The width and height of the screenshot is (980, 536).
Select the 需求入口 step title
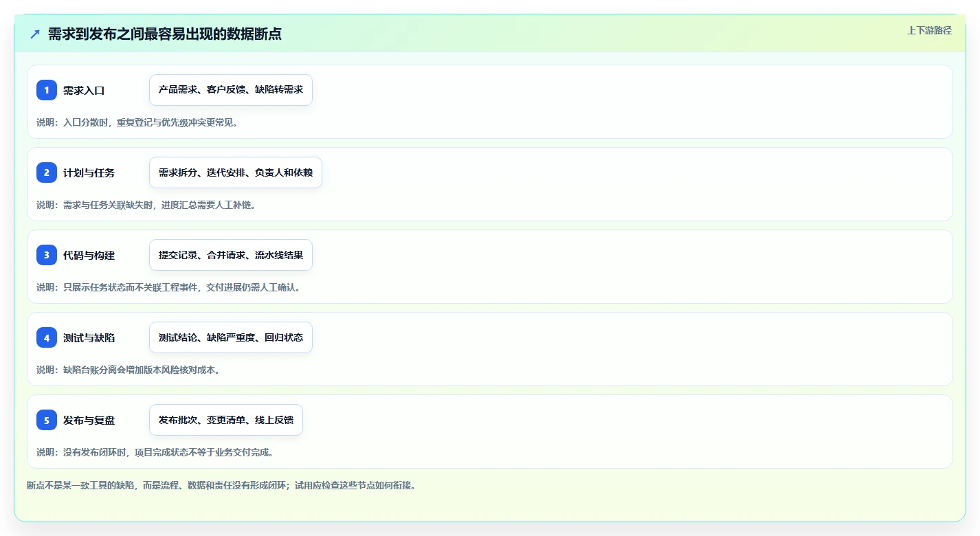84,90
